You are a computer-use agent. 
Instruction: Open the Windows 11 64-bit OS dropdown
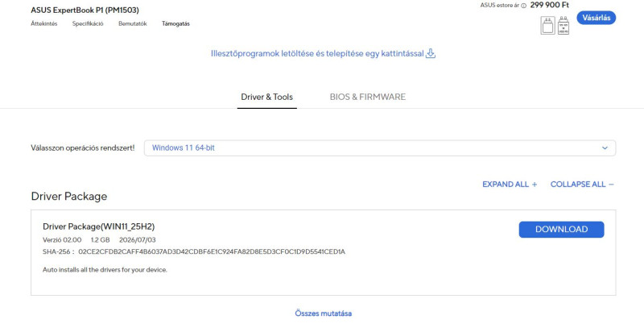[379, 148]
